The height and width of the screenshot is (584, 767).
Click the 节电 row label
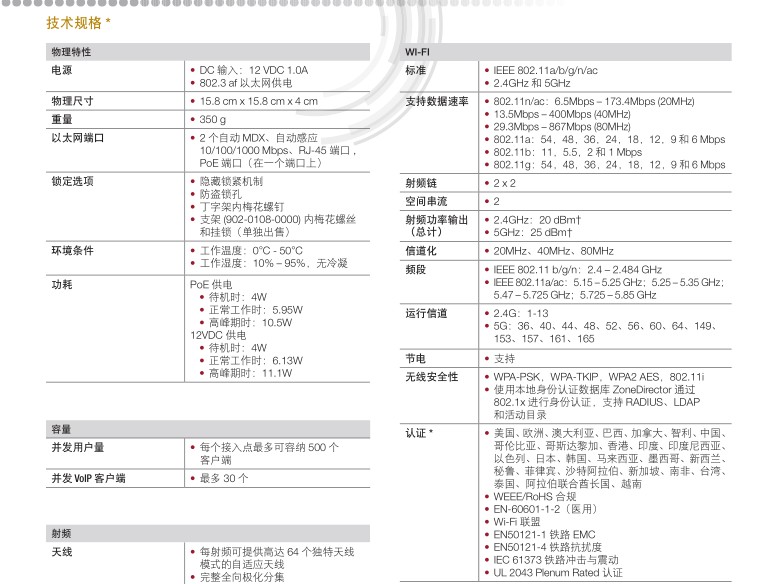point(415,359)
